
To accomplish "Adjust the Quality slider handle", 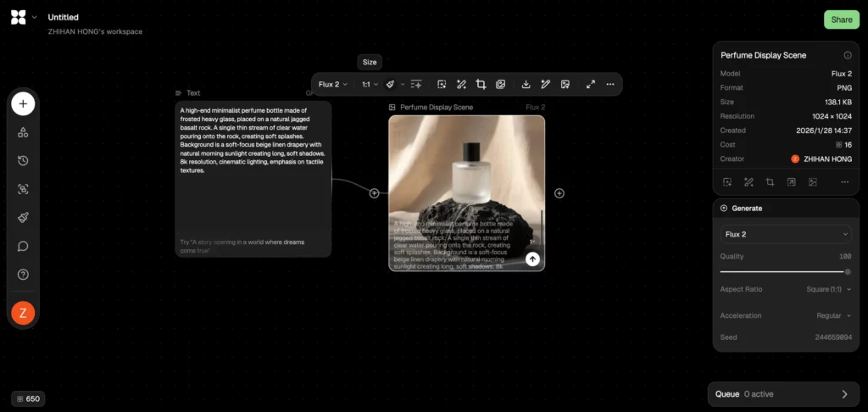I will coord(848,271).
